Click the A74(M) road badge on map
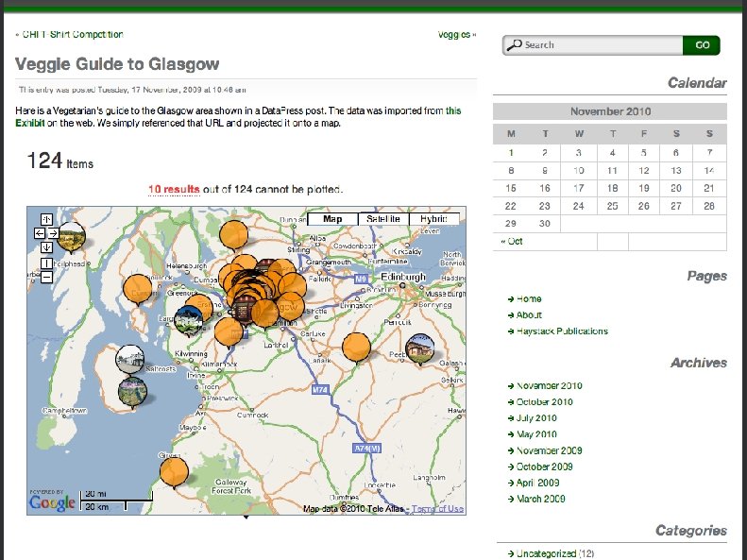Viewport: 747px width, 560px height. [367, 449]
